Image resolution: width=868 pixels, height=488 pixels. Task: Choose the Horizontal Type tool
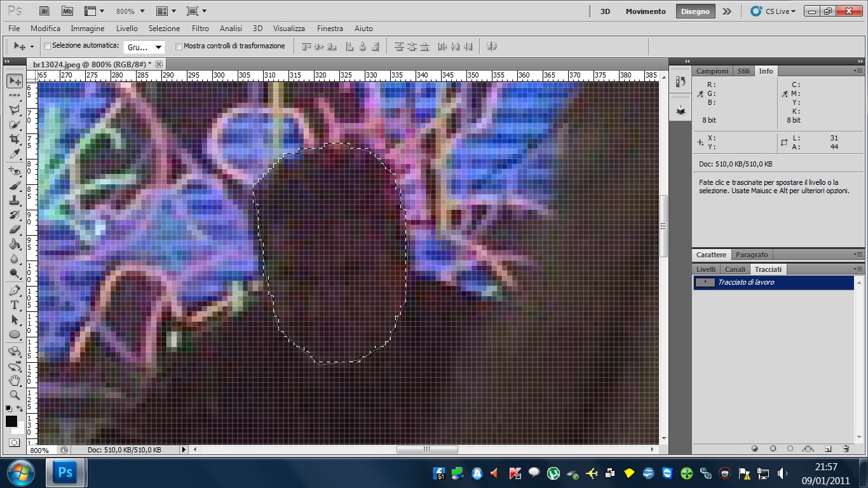[x=15, y=306]
